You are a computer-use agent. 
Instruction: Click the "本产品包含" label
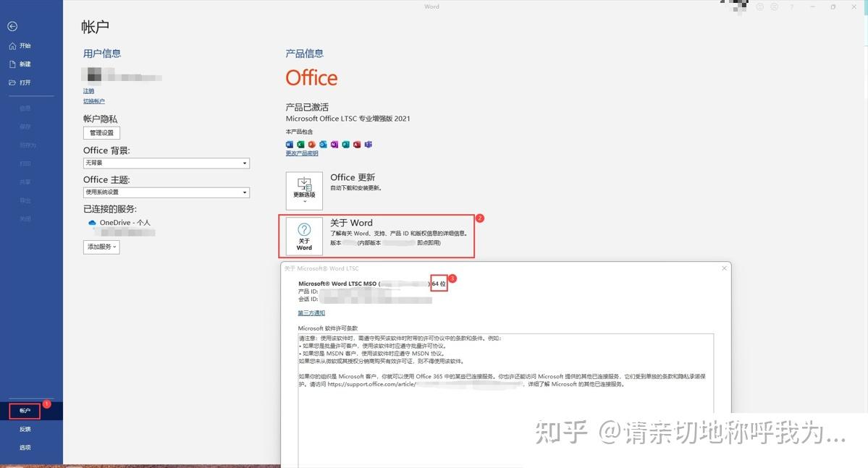tap(299, 132)
